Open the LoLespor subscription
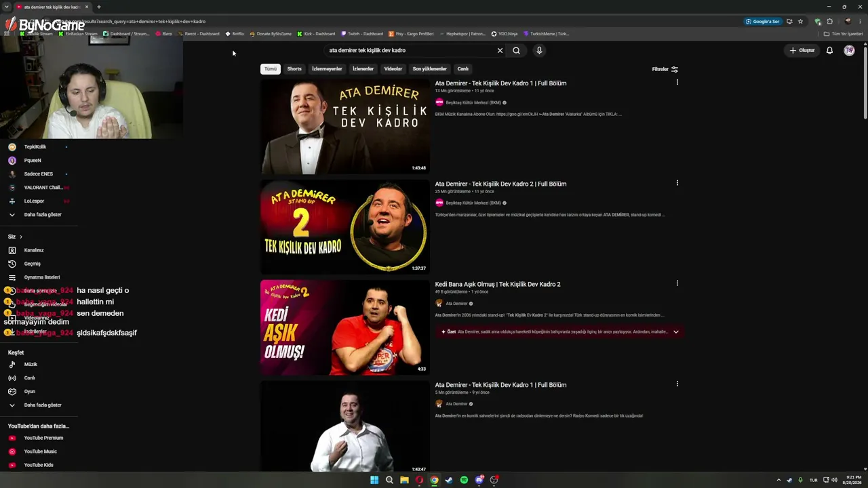The image size is (868, 488). click(x=34, y=201)
